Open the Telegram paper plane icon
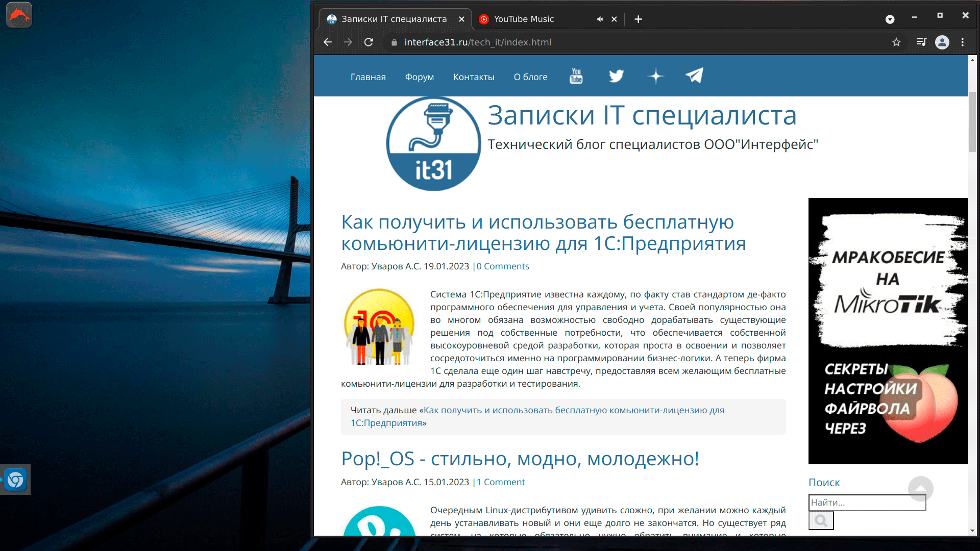980x551 pixels. tap(694, 76)
